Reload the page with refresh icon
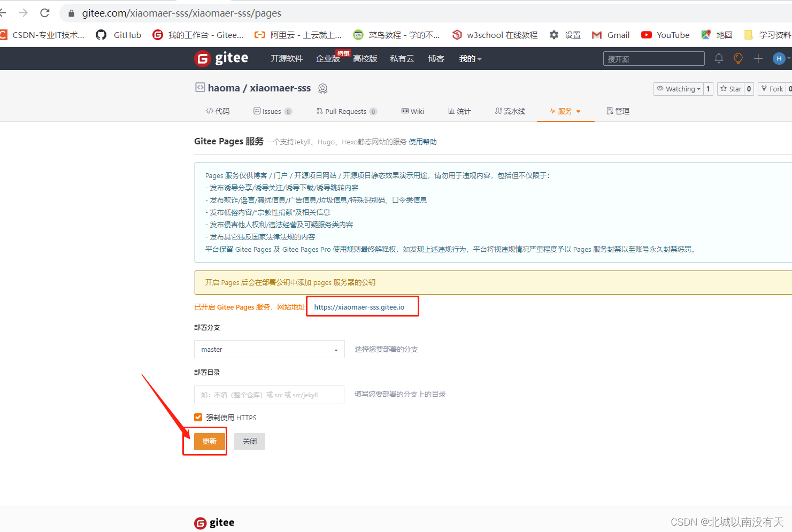The width and height of the screenshot is (792, 532). [45, 12]
